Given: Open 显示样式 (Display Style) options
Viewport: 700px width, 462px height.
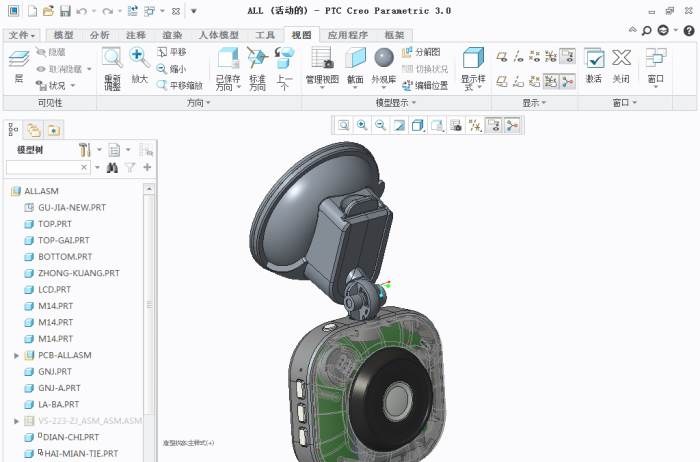Looking at the screenshot, I should tap(473, 69).
